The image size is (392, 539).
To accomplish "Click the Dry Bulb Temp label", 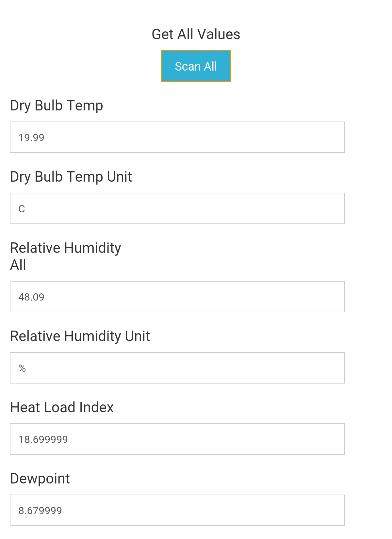I will click(x=57, y=106).
